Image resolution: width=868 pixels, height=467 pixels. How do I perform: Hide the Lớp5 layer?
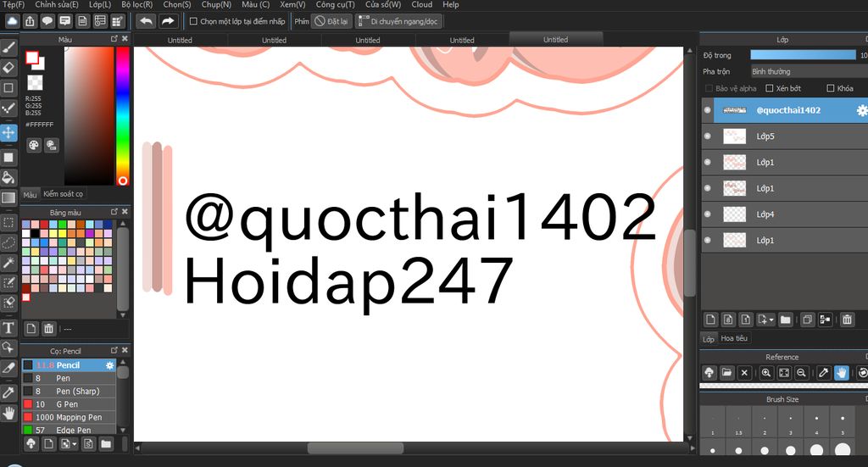coord(708,136)
